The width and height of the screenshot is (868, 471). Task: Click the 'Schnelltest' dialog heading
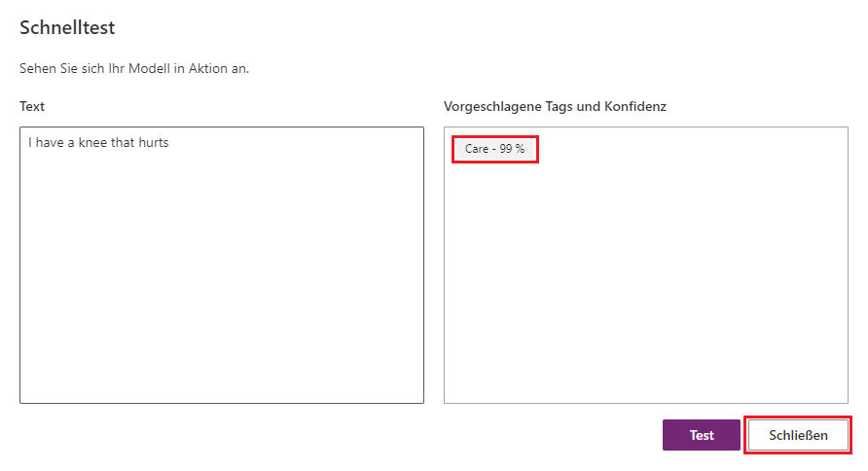67,28
